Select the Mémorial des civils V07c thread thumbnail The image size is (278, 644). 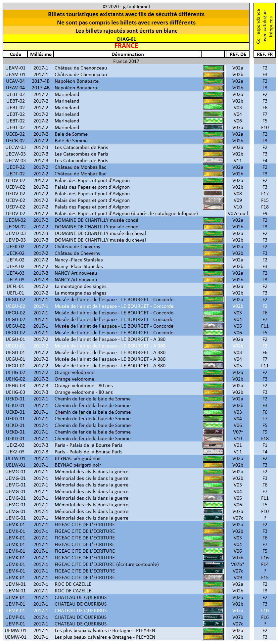213,518
